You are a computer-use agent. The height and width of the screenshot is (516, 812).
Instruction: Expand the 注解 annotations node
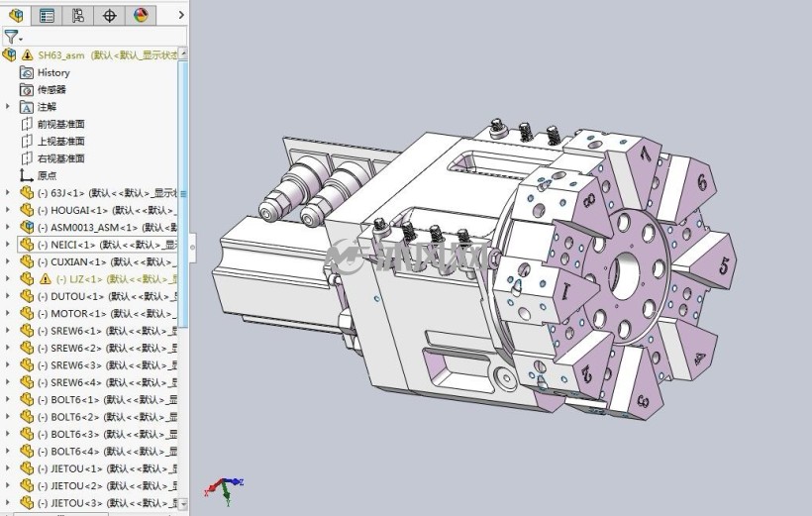7,106
